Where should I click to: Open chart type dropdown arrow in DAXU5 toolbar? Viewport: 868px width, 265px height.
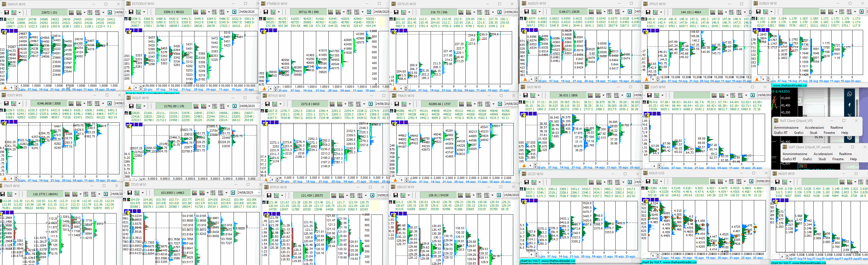coord(20,13)
